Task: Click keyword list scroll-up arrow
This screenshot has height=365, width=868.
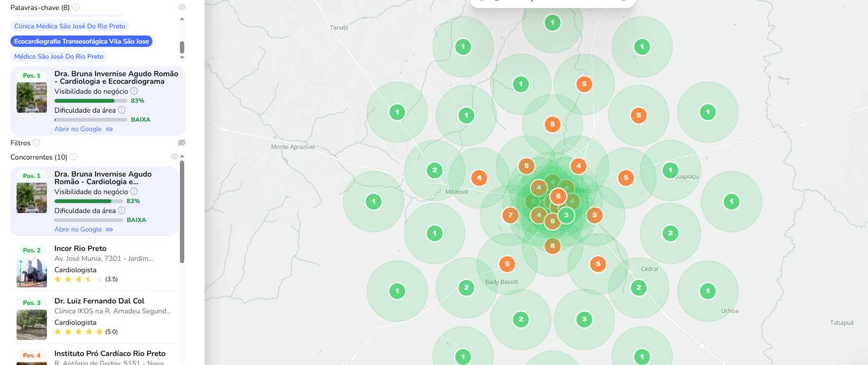Action: 182,19
